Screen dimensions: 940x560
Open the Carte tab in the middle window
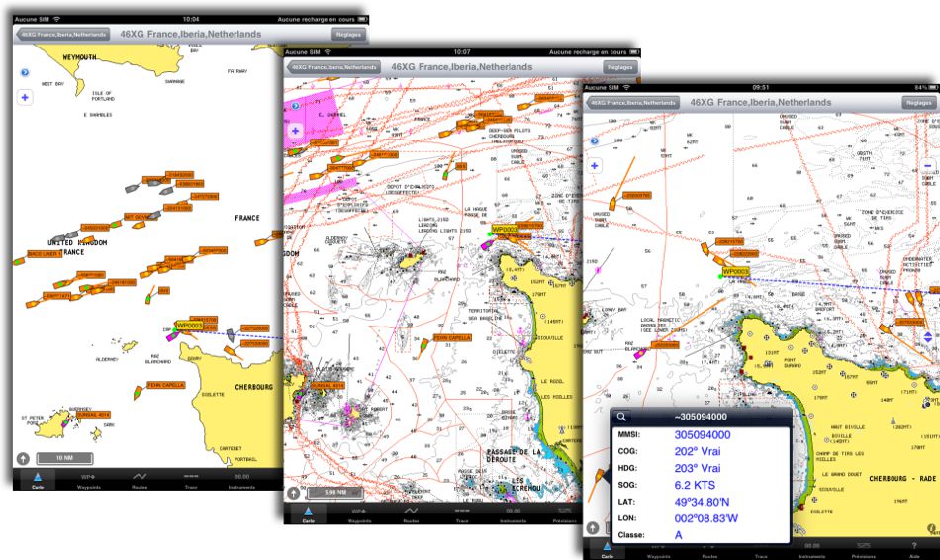coord(308,514)
